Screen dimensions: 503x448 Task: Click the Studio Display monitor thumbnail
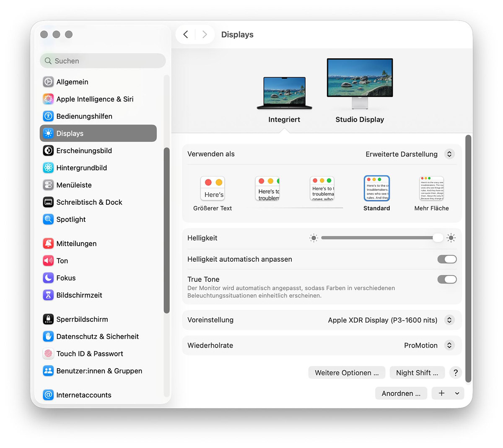pos(360,83)
